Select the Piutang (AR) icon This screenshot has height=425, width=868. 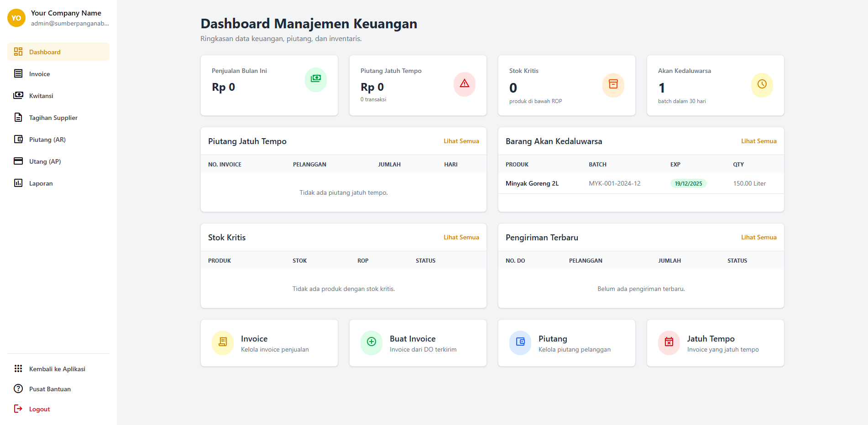(18, 139)
